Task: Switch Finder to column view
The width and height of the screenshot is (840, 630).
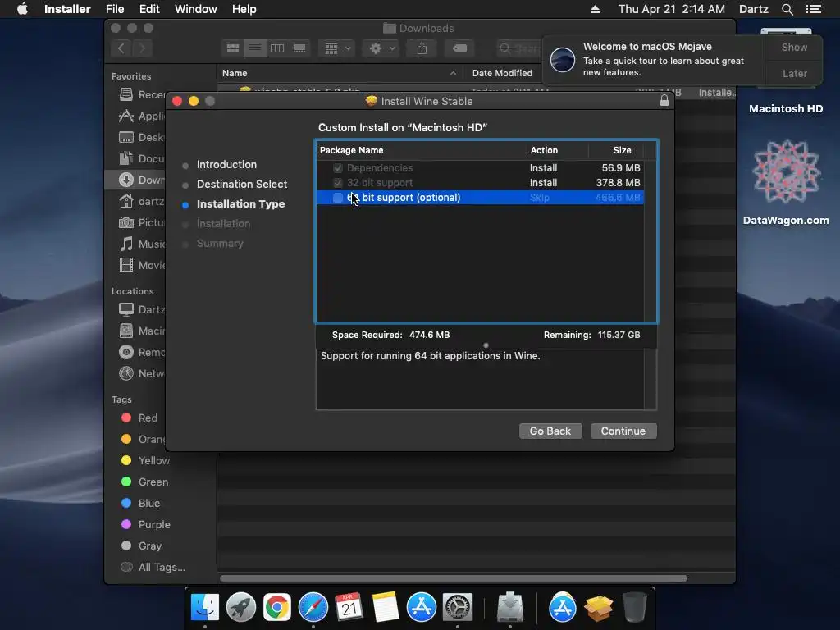Action: click(x=277, y=48)
